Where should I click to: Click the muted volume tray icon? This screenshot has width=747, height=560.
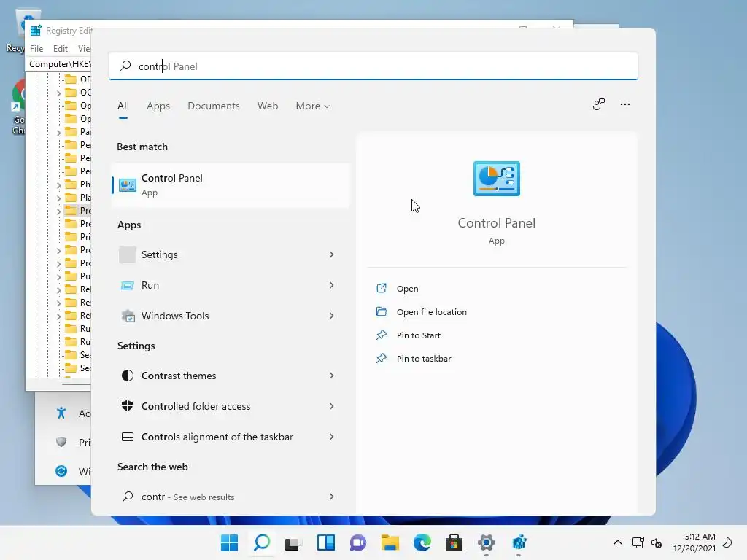[x=657, y=542]
